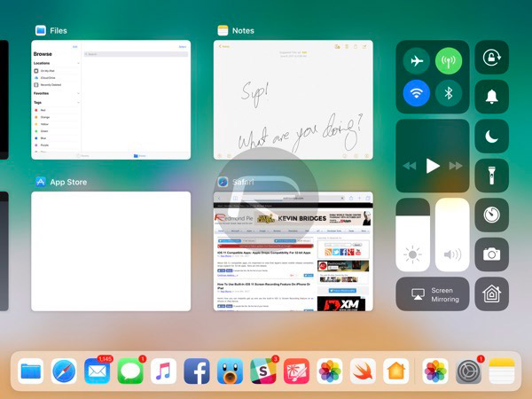The image size is (532, 399).
Task: Turn on the Flashlight control
Action: click(x=491, y=176)
